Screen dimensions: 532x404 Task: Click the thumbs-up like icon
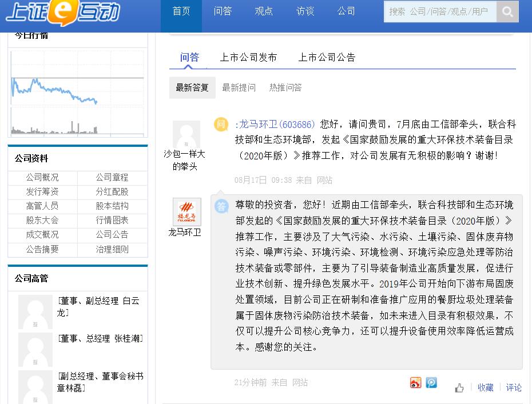(459, 388)
